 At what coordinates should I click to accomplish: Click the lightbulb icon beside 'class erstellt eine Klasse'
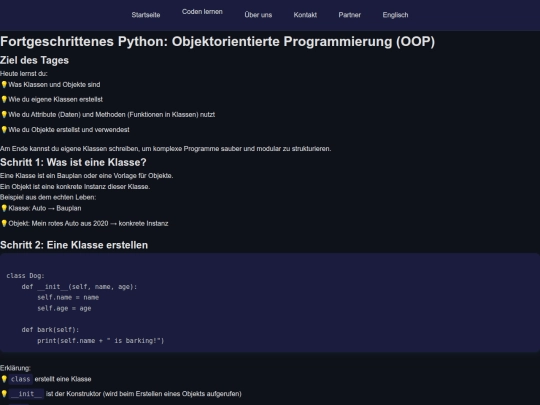[4, 379]
